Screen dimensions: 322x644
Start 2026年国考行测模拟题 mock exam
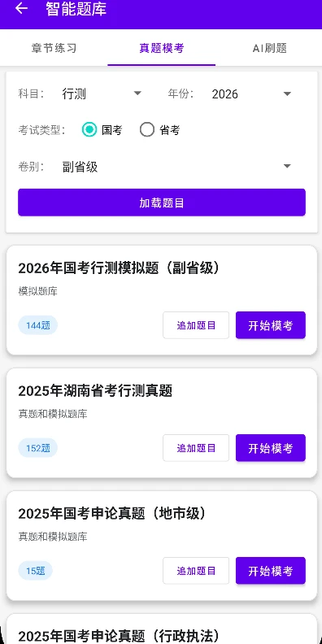[x=270, y=325]
